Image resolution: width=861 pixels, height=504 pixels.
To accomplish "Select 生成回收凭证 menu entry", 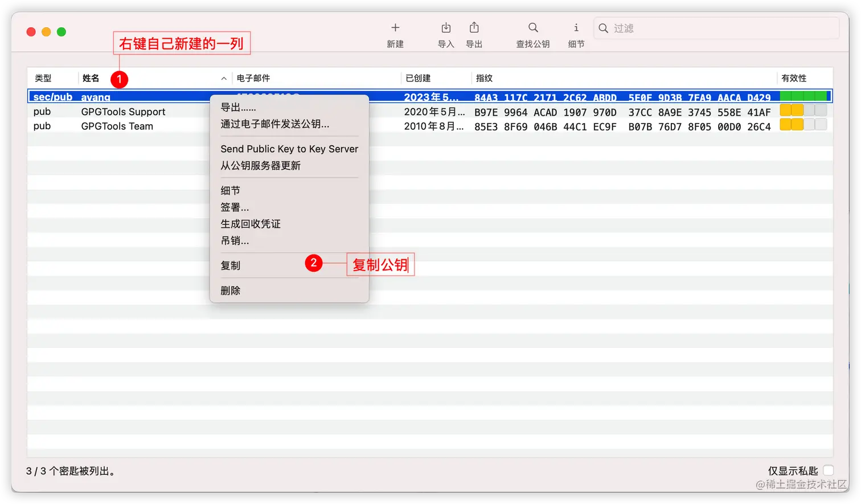I will (x=289, y=223).
